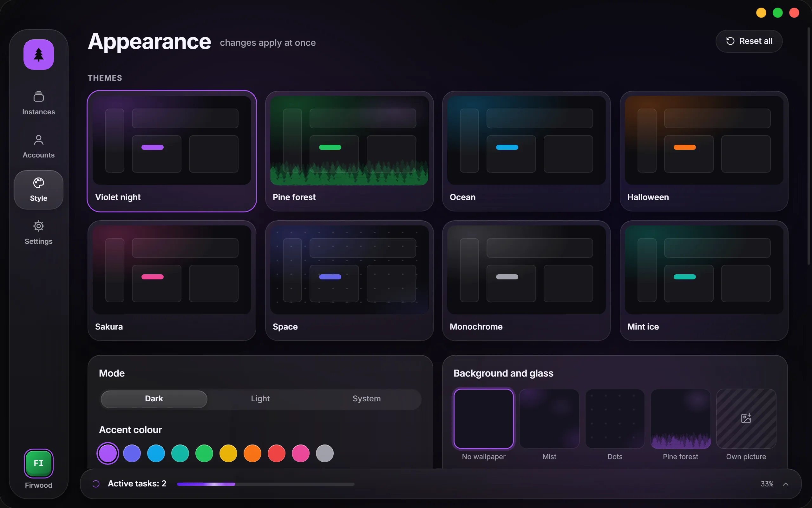This screenshot has width=812, height=508.
Task: Open the Instances section in sidebar
Action: pyautogui.click(x=39, y=103)
